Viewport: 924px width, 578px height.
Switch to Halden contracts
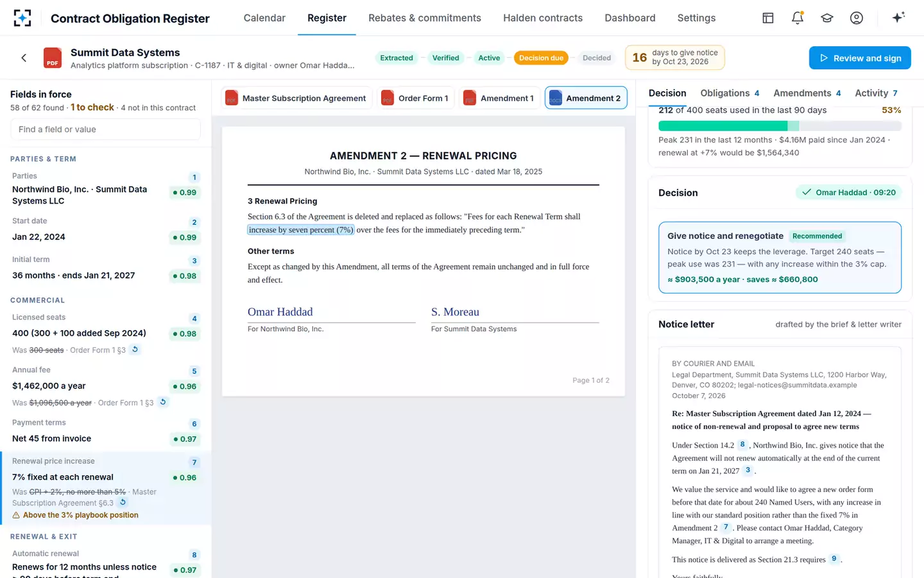pyautogui.click(x=543, y=18)
